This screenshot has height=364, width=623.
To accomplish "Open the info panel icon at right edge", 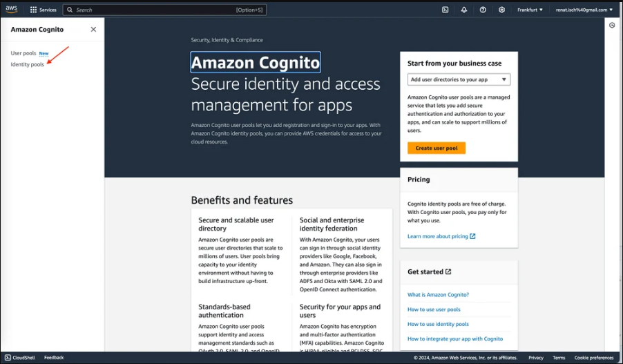I will tap(612, 26).
